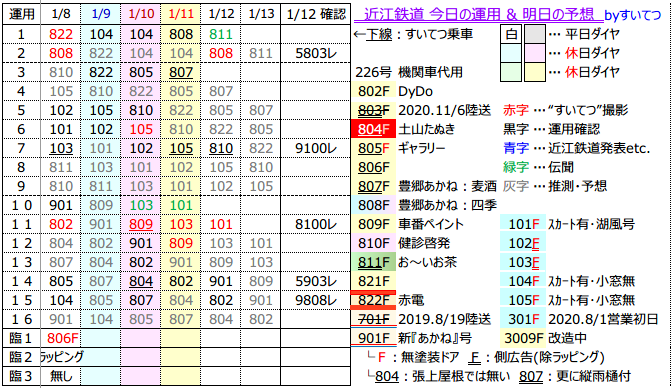Select the blue 1/9 column header
The image size is (671, 388).
pos(101,15)
